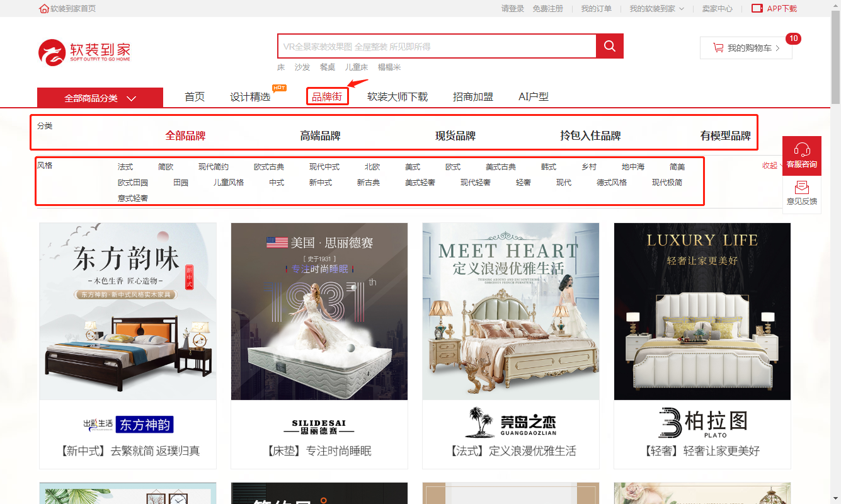
Task: Open 设计精选 tab
Action: pyautogui.click(x=250, y=97)
